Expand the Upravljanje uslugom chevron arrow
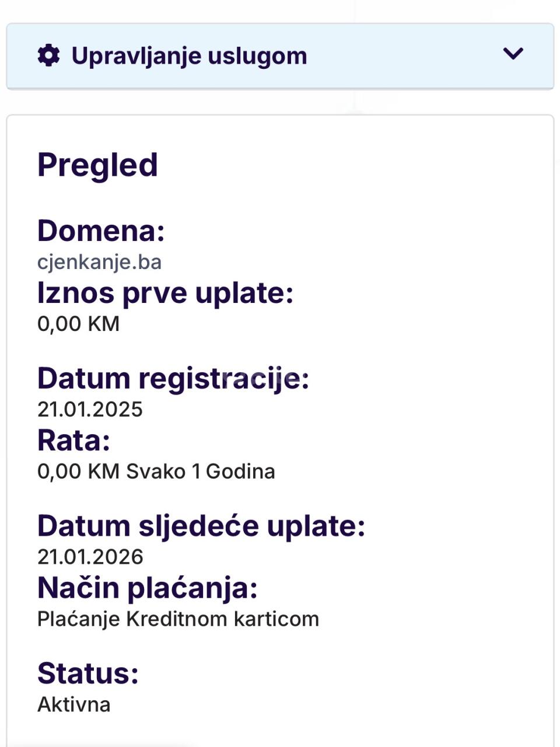Screen dimensions: 560x747 pos(513,54)
